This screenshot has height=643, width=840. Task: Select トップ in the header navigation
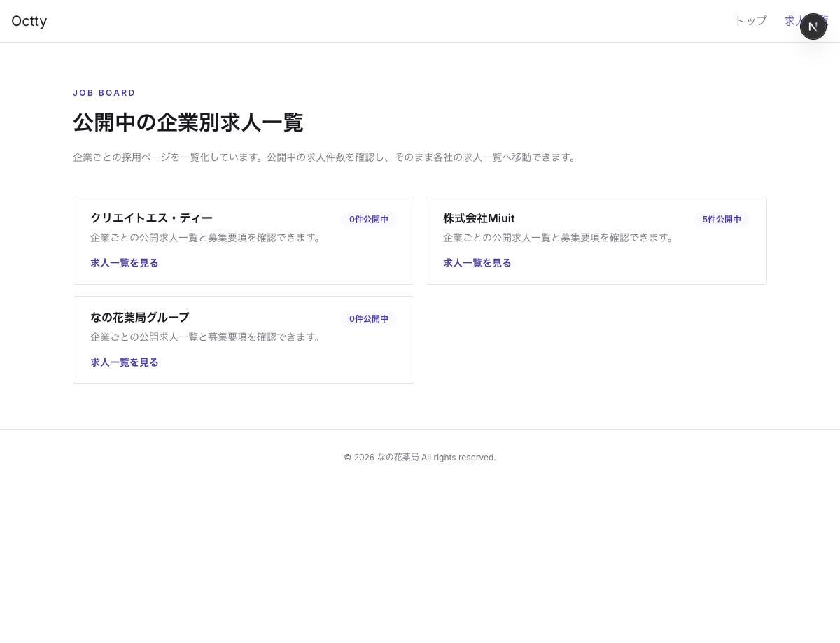(750, 21)
